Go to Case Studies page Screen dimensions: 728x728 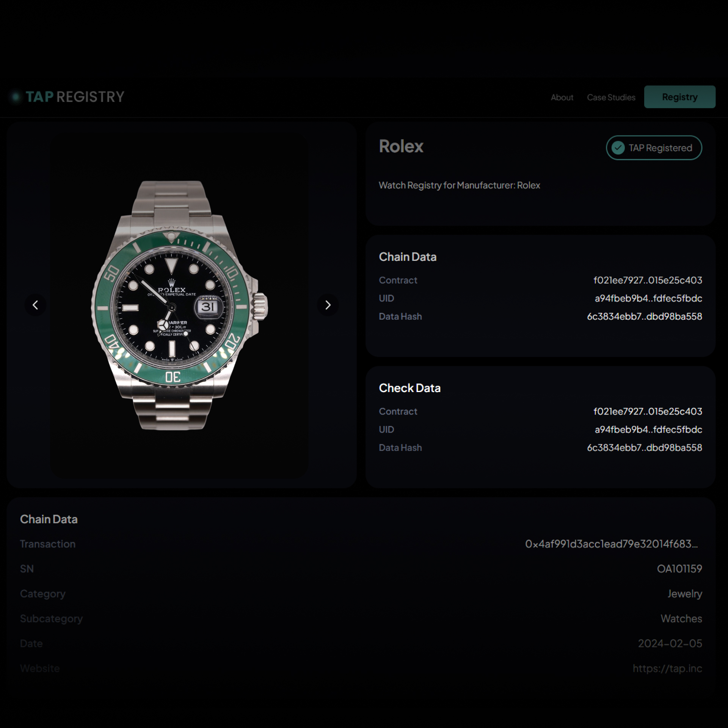point(611,97)
